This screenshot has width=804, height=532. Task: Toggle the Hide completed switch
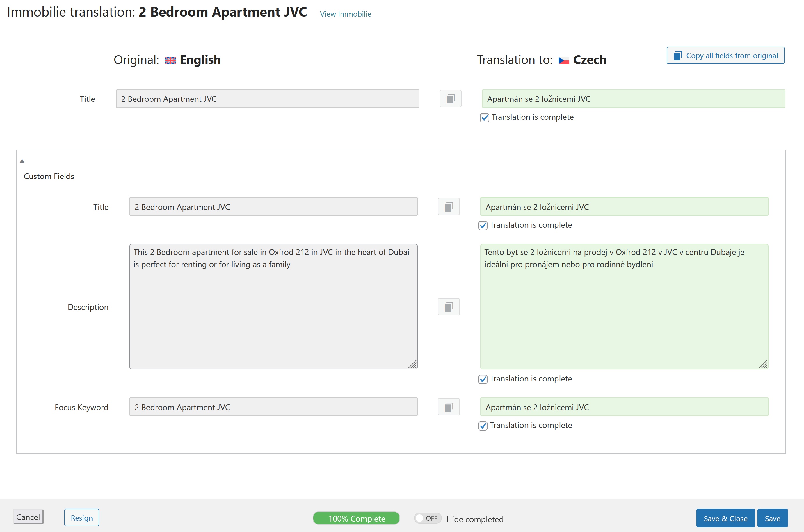[427, 518]
